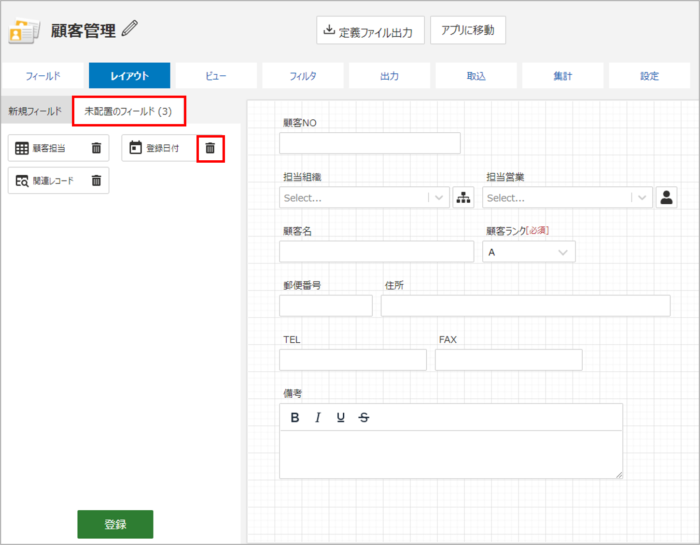Click the 備考 textarea corner grip handle
This screenshot has width=700, height=545.
tap(619, 475)
